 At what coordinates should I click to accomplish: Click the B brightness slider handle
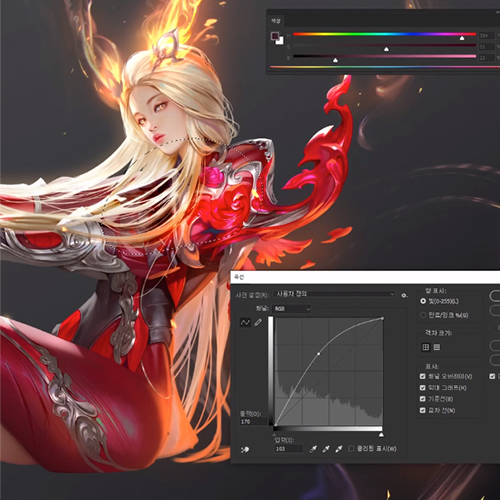(335, 60)
